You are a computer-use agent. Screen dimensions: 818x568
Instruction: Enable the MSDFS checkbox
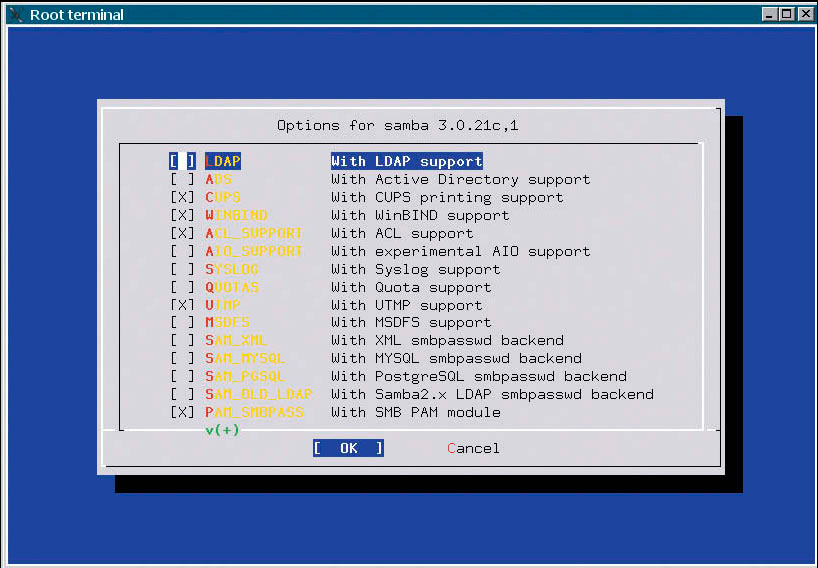point(182,322)
